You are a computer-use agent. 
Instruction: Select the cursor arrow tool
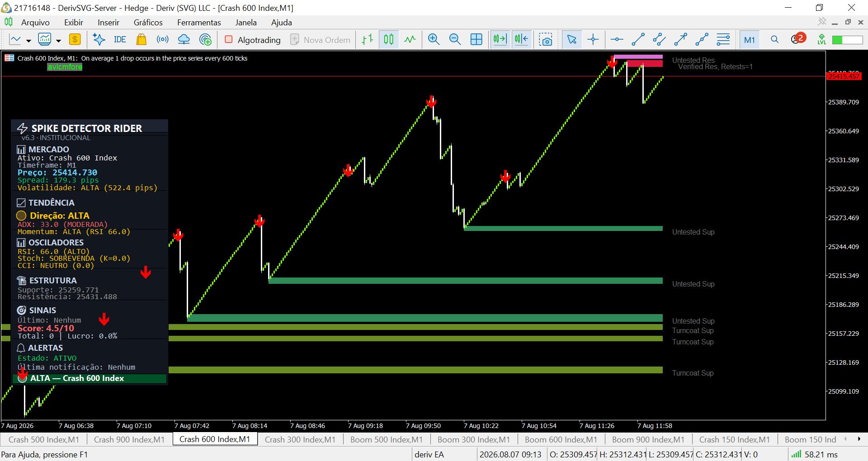pos(572,40)
